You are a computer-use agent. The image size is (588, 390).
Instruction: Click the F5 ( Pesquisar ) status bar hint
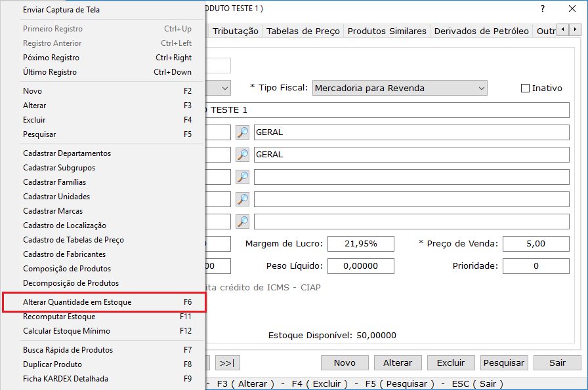[400, 383]
